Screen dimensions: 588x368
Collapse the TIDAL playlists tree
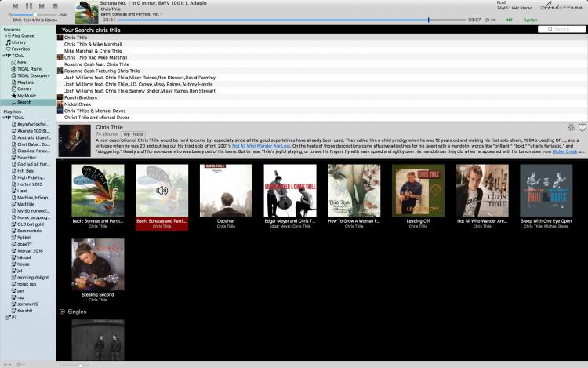point(4,118)
